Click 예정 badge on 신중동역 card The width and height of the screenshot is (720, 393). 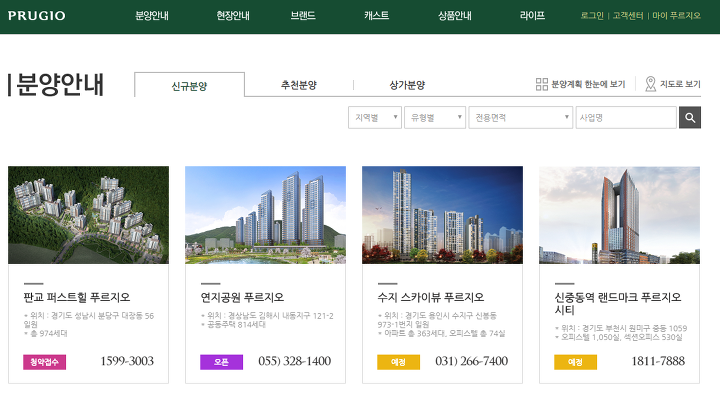click(x=575, y=362)
